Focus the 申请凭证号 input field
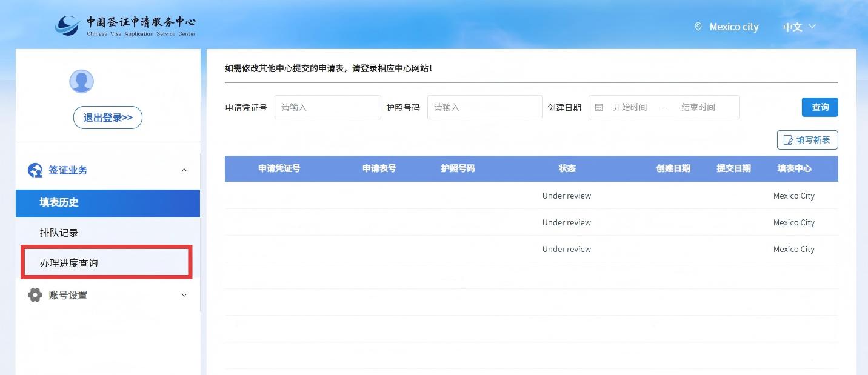This screenshot has height=375, width=868. click(x=327, y=107)
